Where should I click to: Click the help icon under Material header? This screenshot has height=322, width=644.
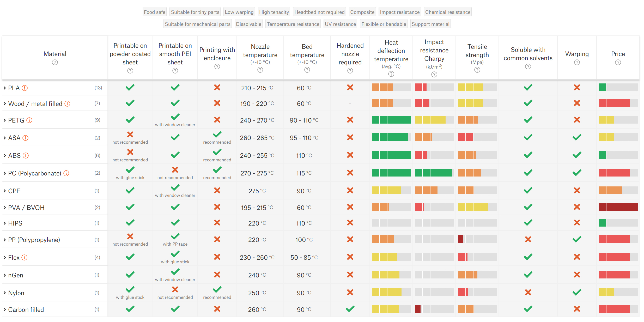55,63
